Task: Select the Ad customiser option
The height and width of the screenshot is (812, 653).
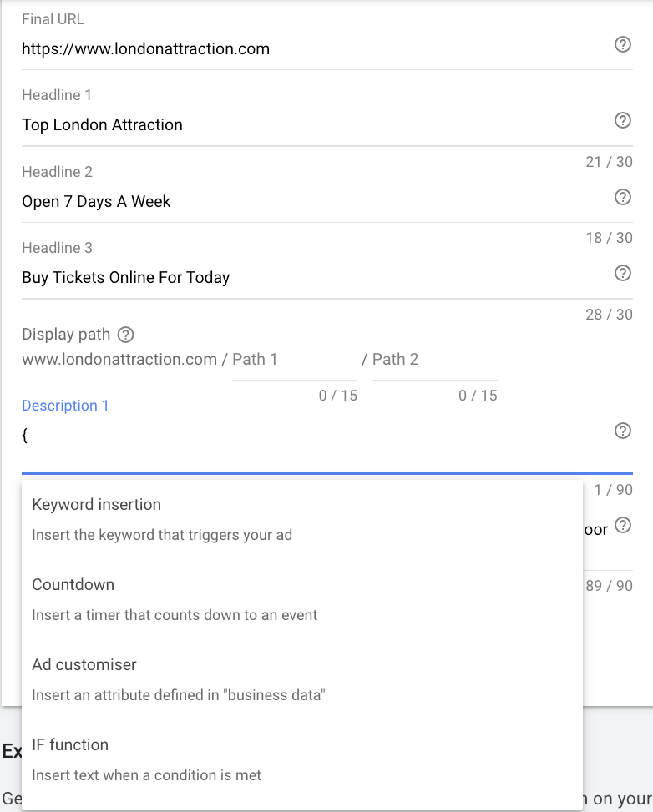Action: click(x=302, y=679)
